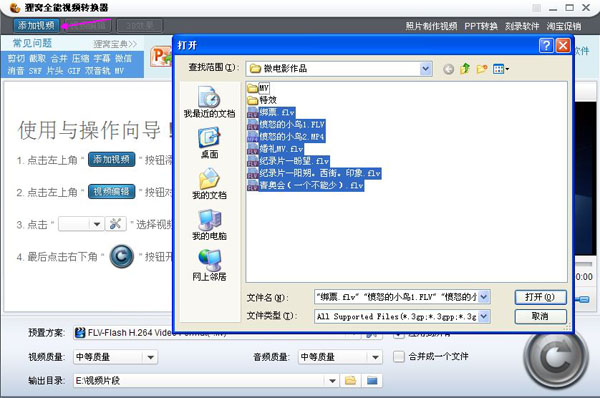Viewport: 600px width, 398px height.
Task: Click the scissors icon in wizard step 3
Action: point(116,224)
